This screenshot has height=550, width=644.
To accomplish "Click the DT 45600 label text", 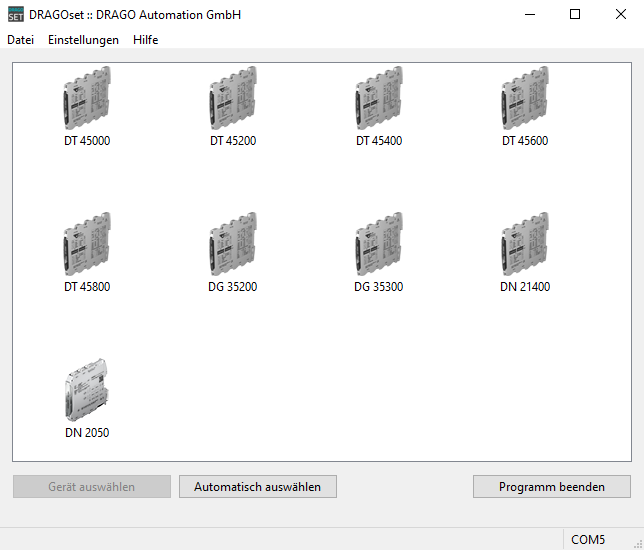I will (x=525, y=141).
